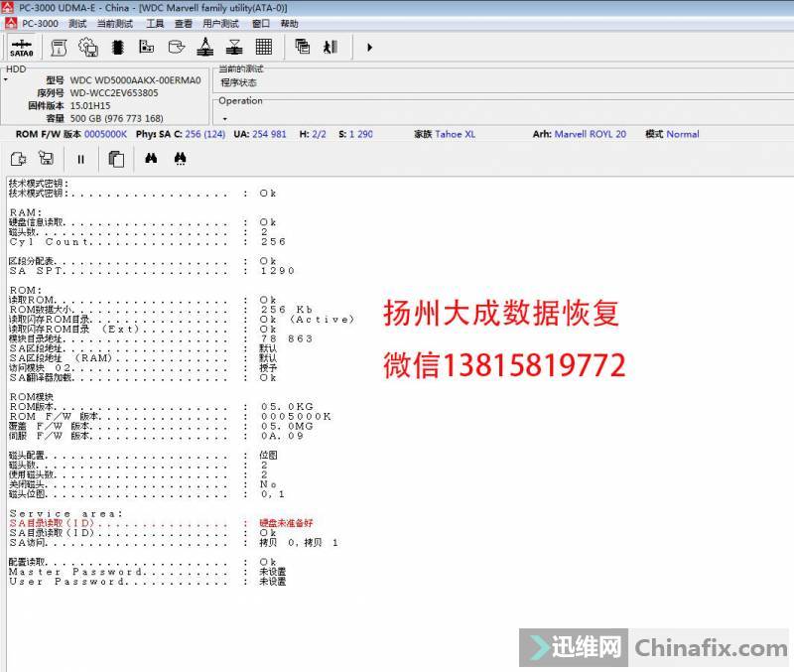
Task: Click the red PC-3000 logo in menu bar
Action: point(11,23)
